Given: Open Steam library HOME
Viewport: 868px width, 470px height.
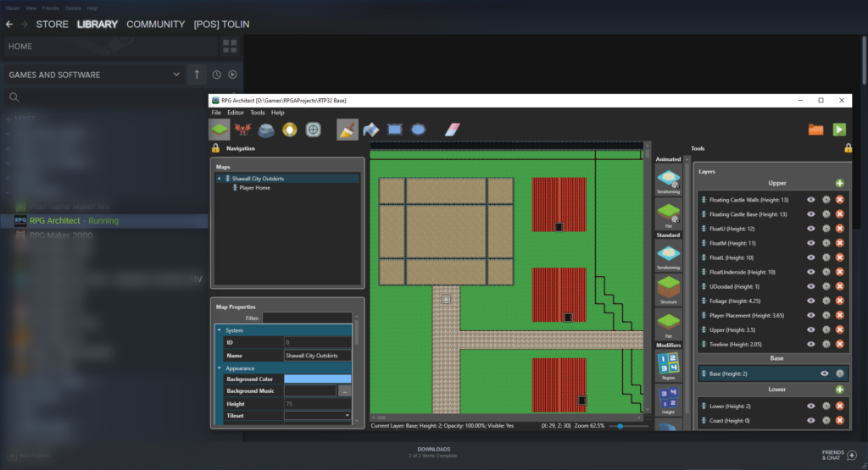Looking at the screenshot, I should [x=111, y=47].
